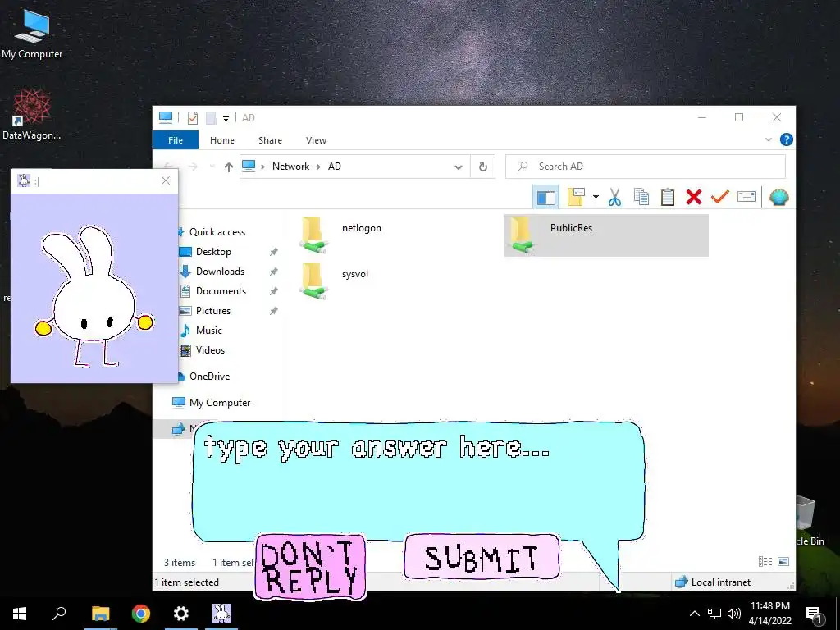
Task: Click the folder options toolbar icon
Action: [x=576, y=197]
